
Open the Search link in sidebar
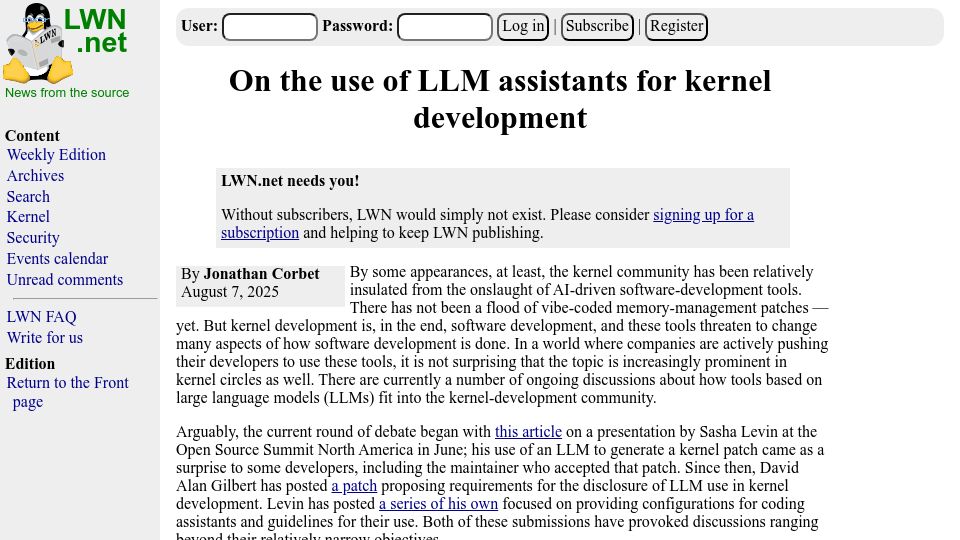click(28, 197)
